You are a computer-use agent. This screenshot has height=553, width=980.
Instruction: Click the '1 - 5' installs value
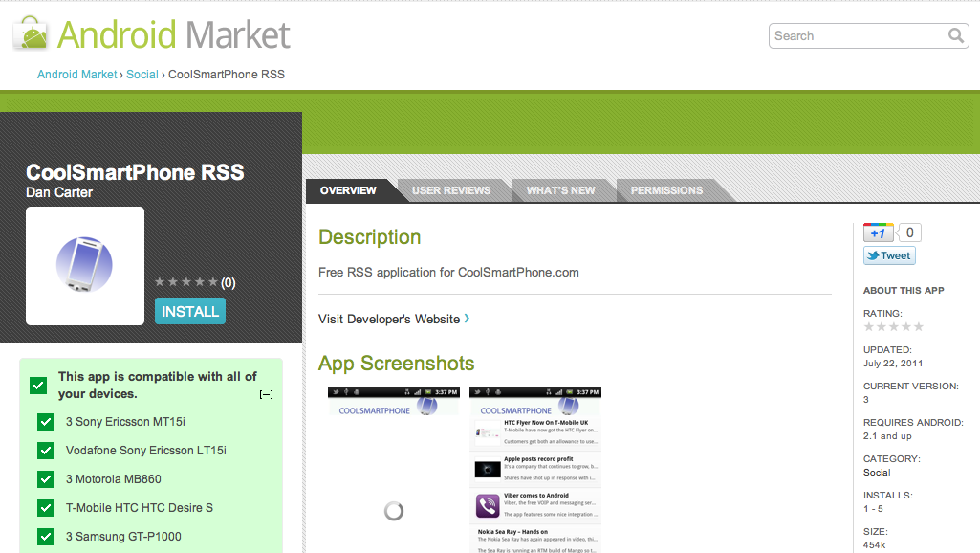pyautogui.click(x=873, y=509)
